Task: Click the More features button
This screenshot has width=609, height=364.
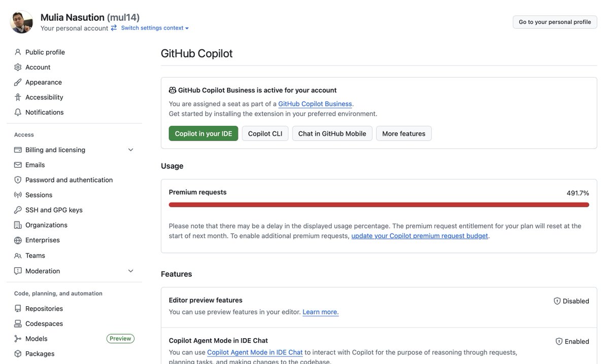Action: click(x=404, y=133)
